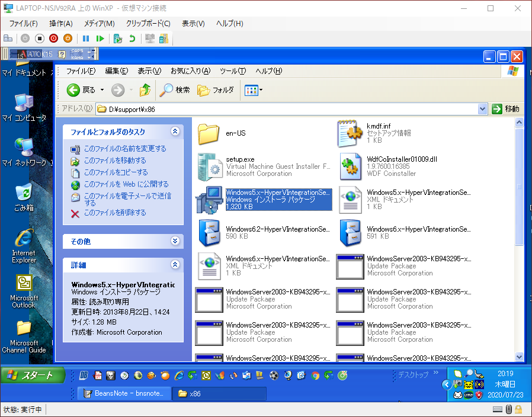Click scrollbar down arrow in file list
Viewport: 532px width, 417px height.
[x=519, y=357]
